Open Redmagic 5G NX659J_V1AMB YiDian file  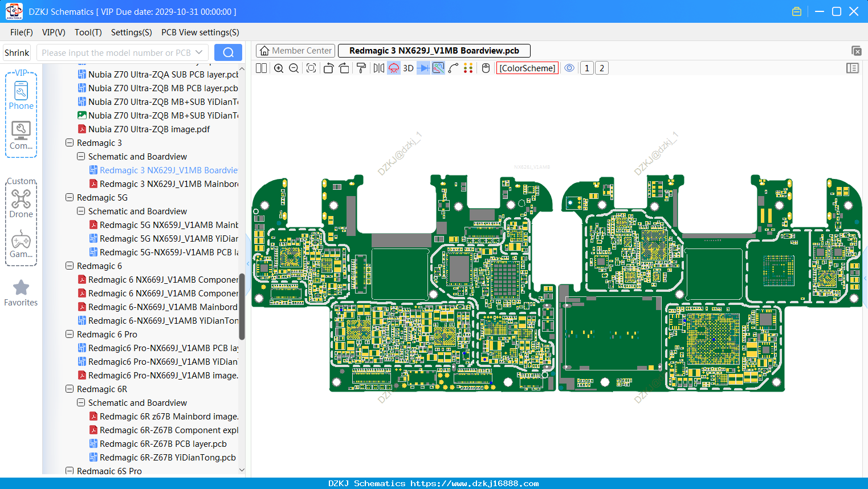164,238
